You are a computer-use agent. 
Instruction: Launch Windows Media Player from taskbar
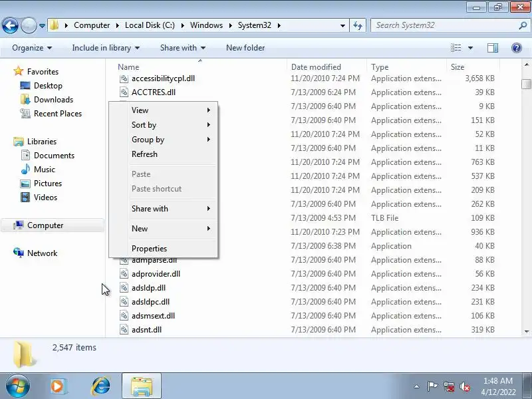click(58, 386)
